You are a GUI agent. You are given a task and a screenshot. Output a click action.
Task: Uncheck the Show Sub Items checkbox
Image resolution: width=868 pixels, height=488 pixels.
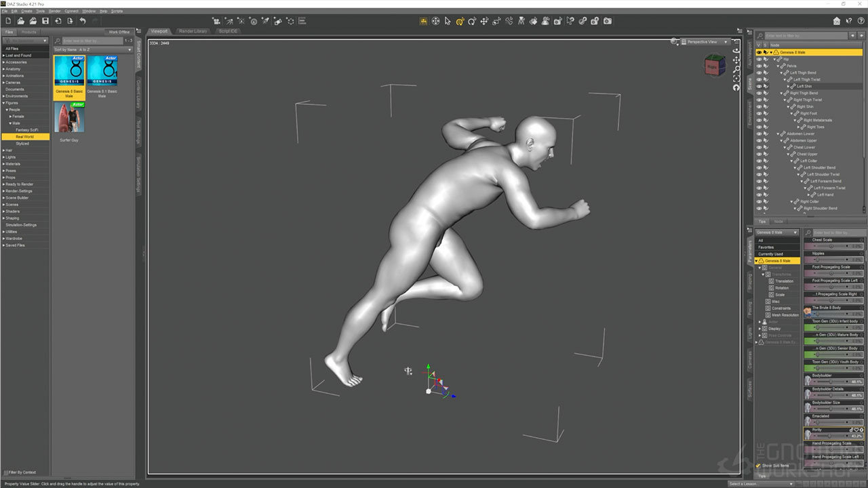click(x=758, y=466)
